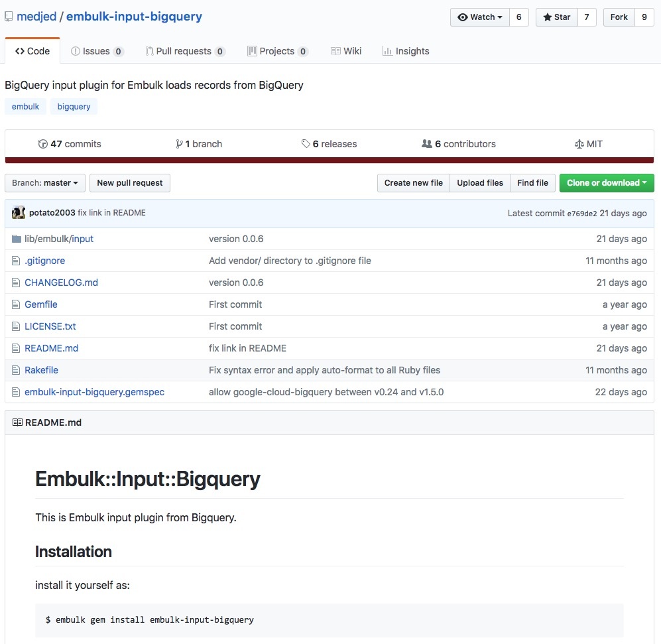Open the Watch notifications dropdown
The width and height of the screenshot is (661, 644).
(x=480, y=17)
